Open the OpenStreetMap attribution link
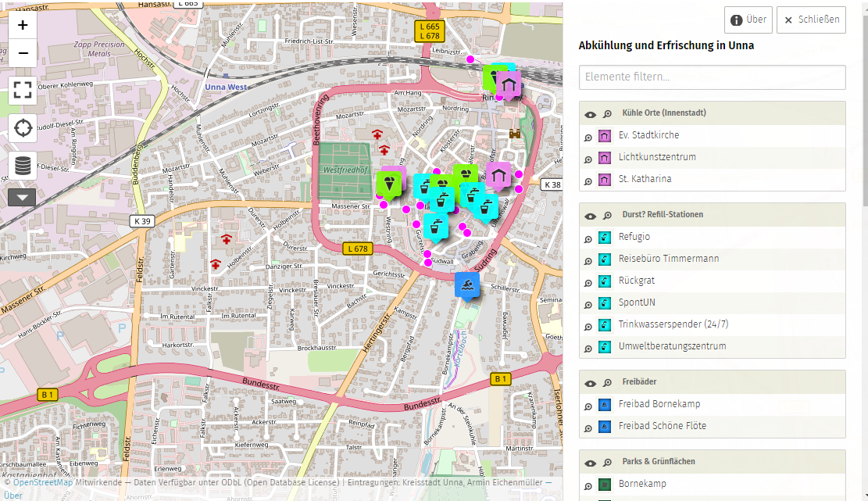 [x=43, y=482]
